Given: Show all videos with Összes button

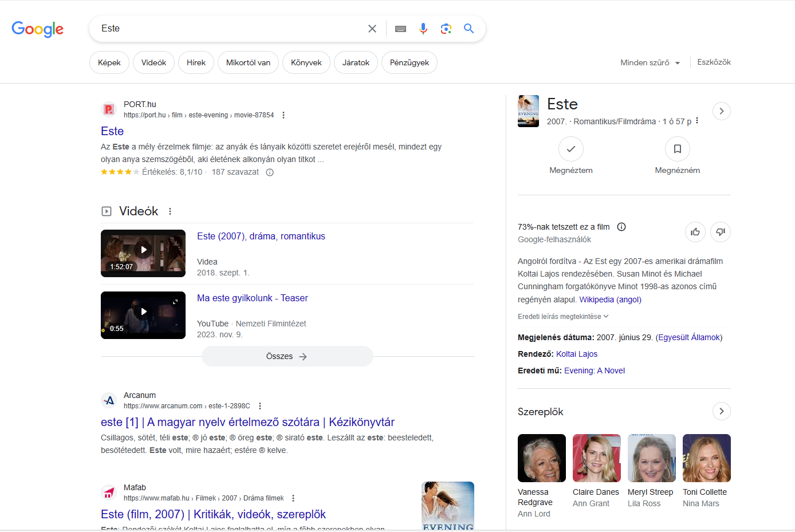Looking at the screenshot, I should point(287,356).
